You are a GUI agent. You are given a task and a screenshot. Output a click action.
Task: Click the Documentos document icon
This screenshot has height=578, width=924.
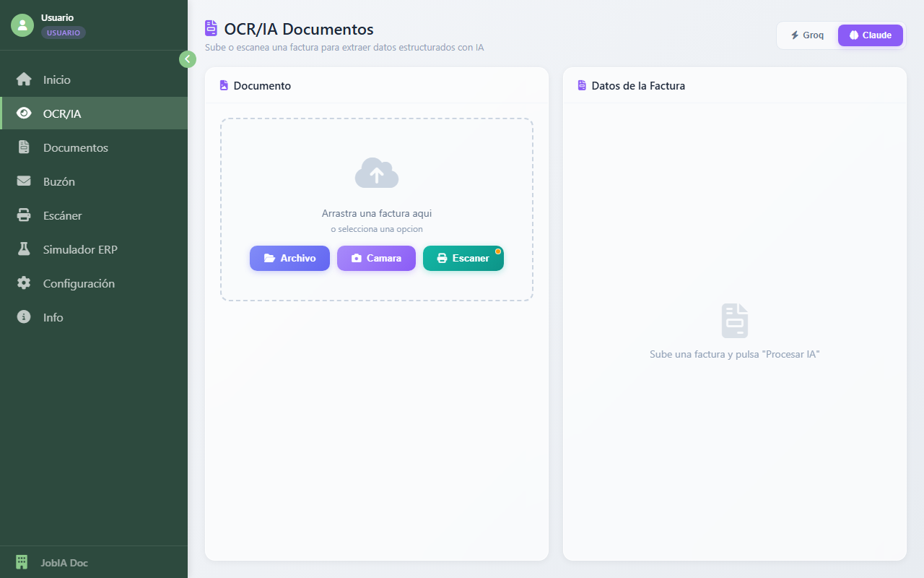pyautogui.click(x=22, y=147)
